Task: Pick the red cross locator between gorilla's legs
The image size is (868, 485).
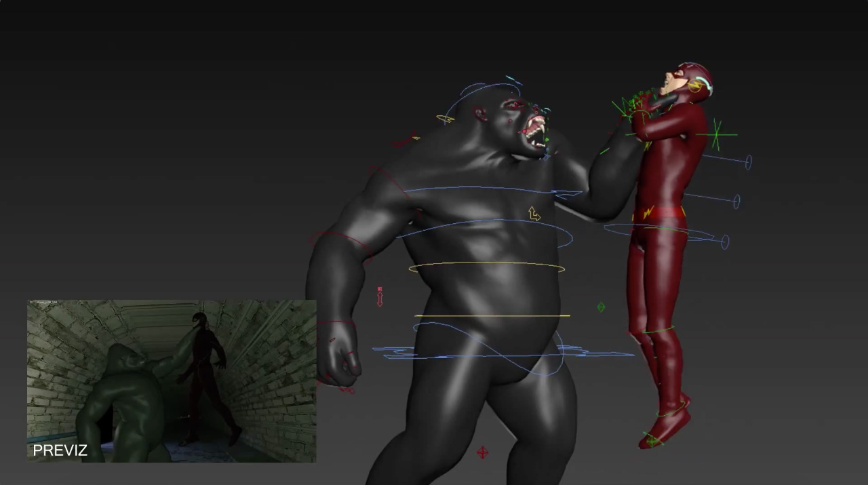Action: coord(483,452)
